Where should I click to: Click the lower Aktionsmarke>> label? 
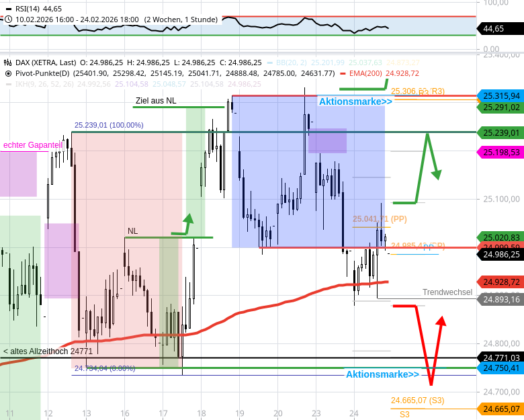click(x=382, y=374)
